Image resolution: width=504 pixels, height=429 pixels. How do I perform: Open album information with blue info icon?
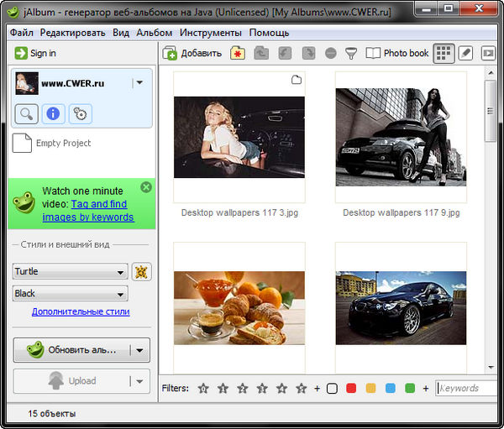[x=54, y=114]
